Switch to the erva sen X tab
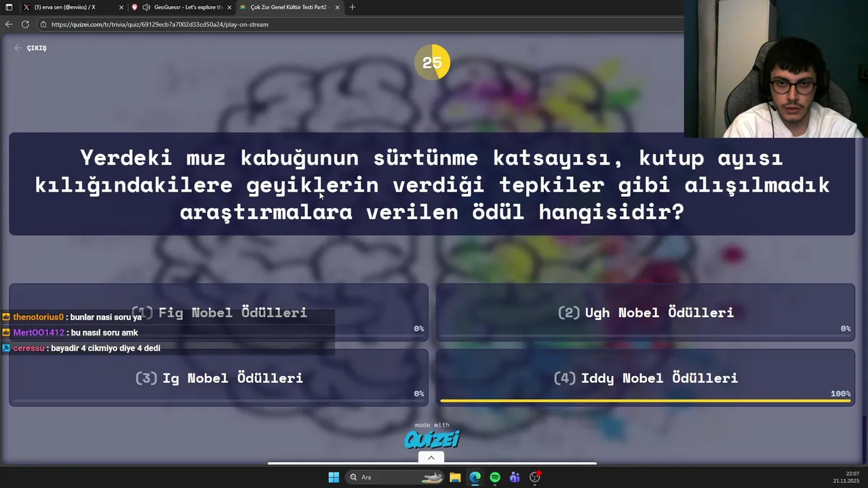The width and height of the screenshot is (868, 488). pos(73,7)
